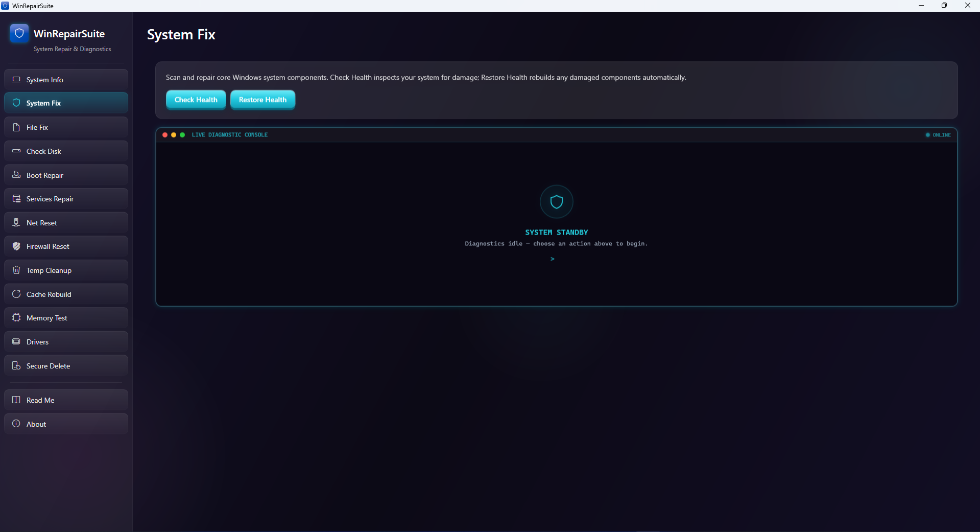Switch to Boot Repair

(x=66, y=175)
